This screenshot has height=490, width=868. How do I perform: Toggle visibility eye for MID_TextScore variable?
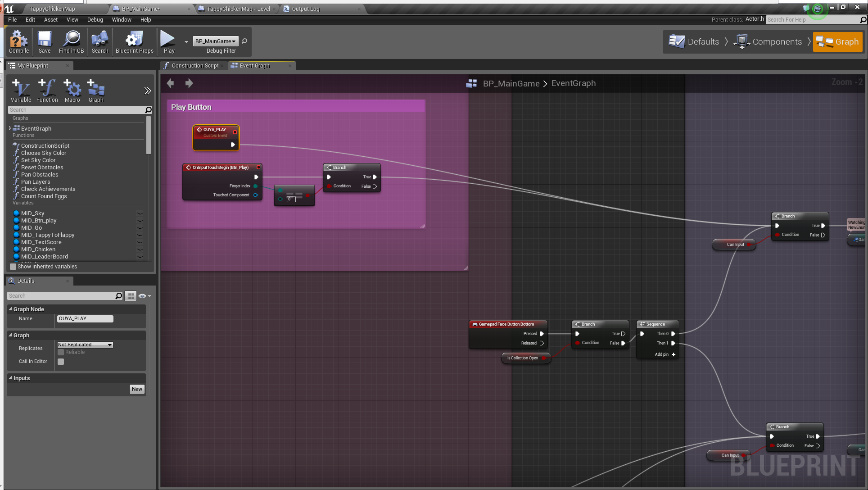(140, 242)
